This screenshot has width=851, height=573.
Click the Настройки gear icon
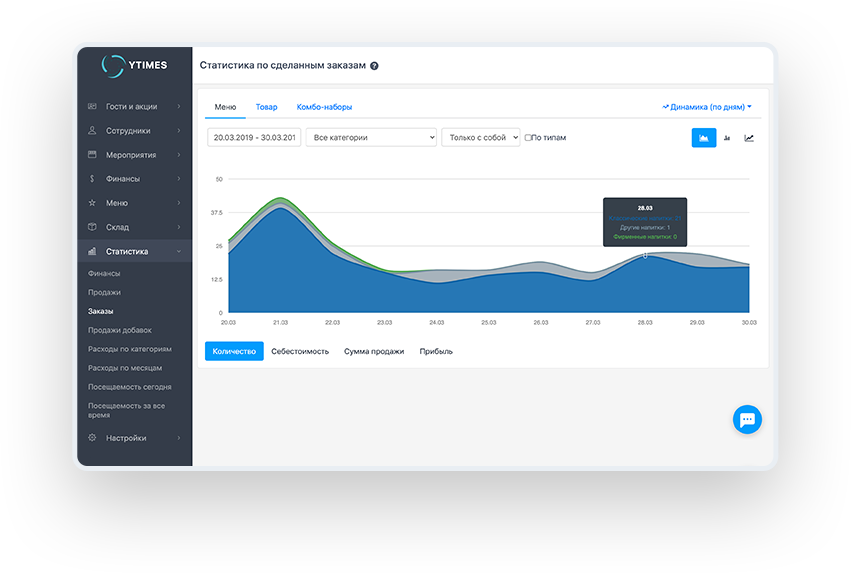(92, 438)
